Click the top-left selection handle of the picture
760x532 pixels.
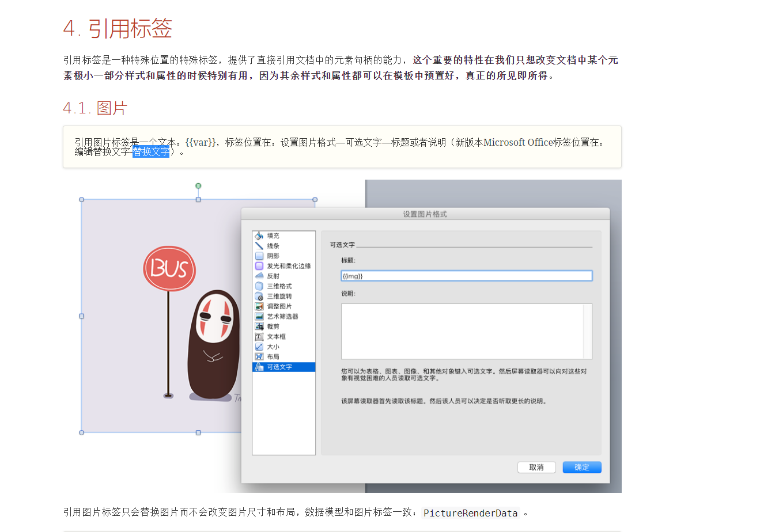click(82, 200)
